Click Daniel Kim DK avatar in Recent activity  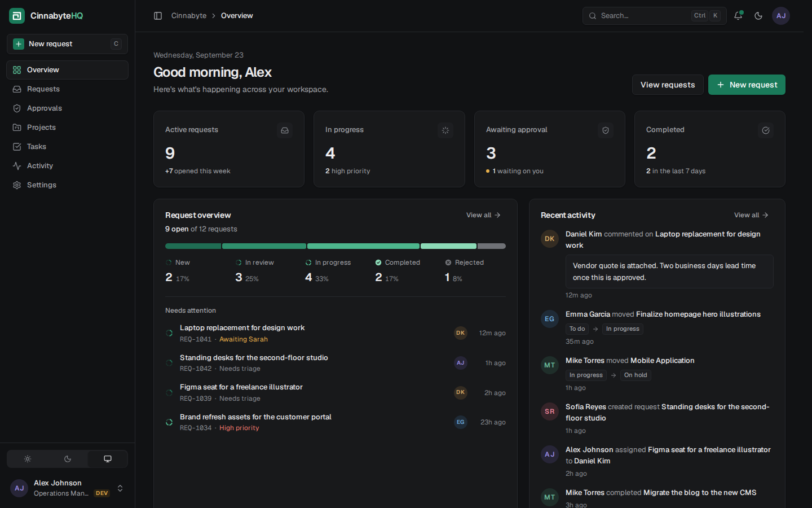[550, 239]
